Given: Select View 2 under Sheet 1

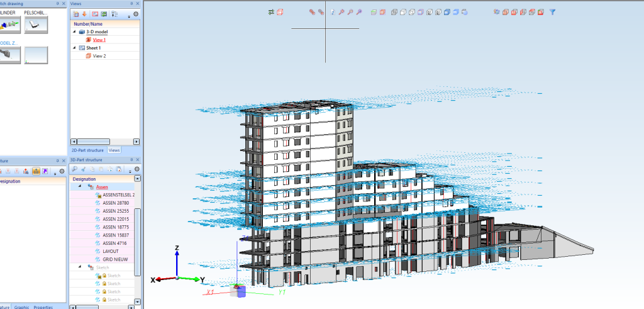Looking at the screenshot, I should 99,56.
